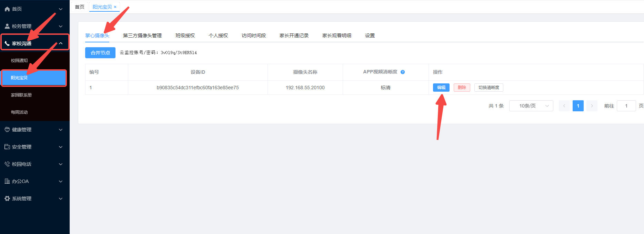The height and width of the screenshot is (234, 644).
Task: Click the health icon beside 健康管理
Action: coord(7,130)
